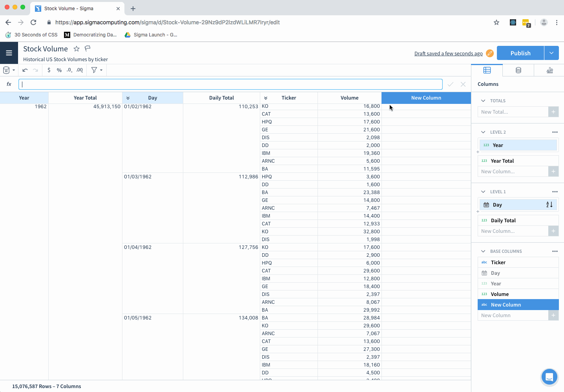Open the LEVEL 1 more options menu
The width and height of the screenshot is (564, 392).
555,192
